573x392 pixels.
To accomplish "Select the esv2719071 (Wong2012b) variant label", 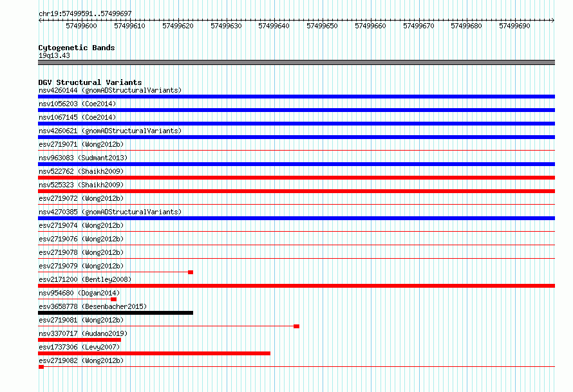I will point(81,144).
